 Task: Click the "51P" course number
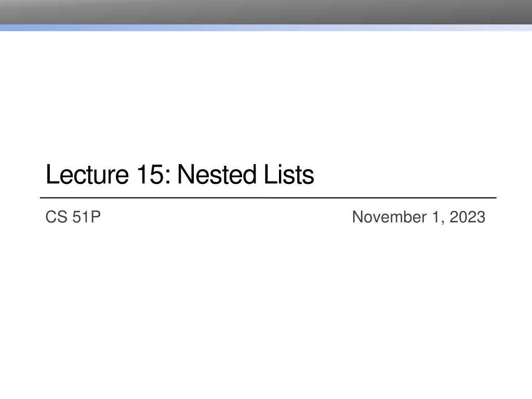point(86,217)
